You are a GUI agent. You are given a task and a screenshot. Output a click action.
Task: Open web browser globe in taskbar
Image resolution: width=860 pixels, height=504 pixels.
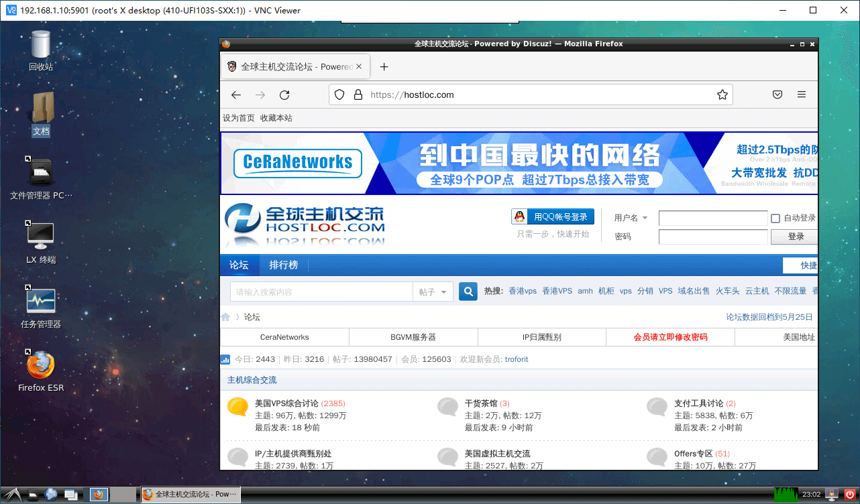tap(51, 495)
